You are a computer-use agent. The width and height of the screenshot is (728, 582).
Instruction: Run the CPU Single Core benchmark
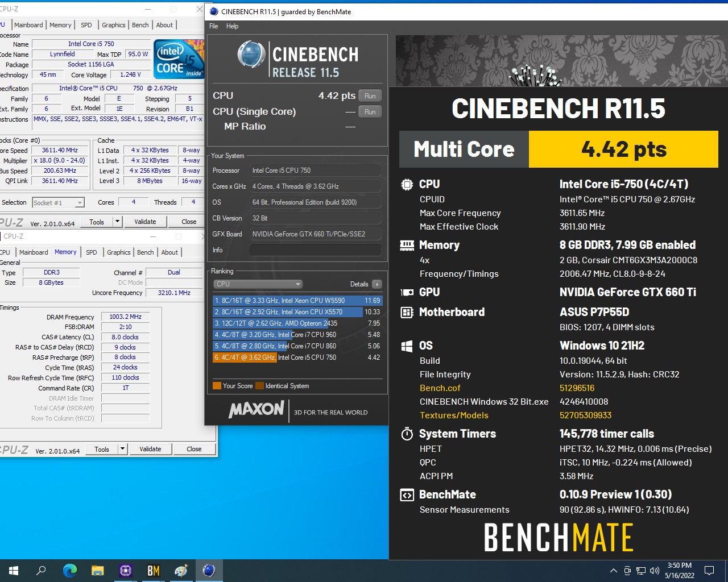click(370, 112)
